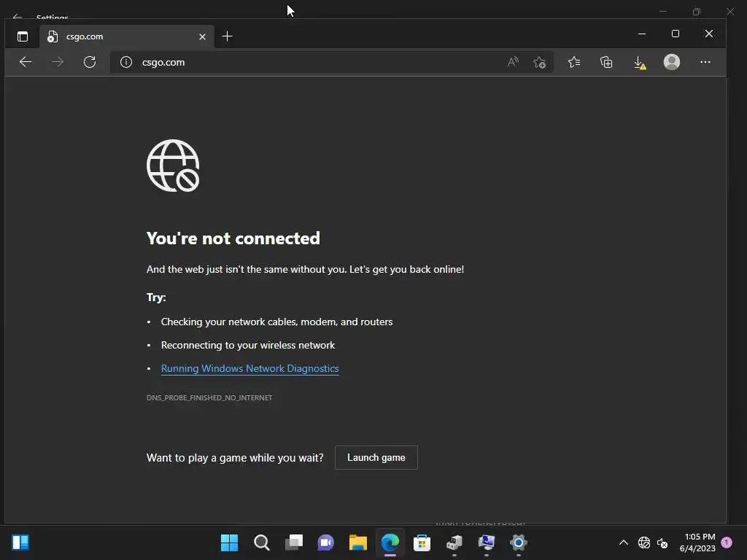
Task: Open notification badge in system tray
Action: [x=727, y=542]
